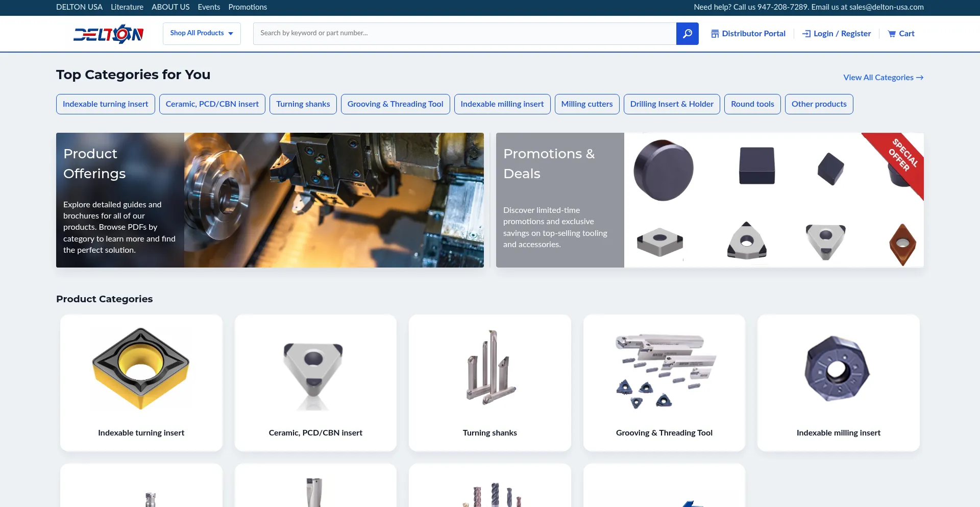Click the Special Offer ribbon
The width and height of the screenshot is (980, 507).
click(x=901, y=158)
